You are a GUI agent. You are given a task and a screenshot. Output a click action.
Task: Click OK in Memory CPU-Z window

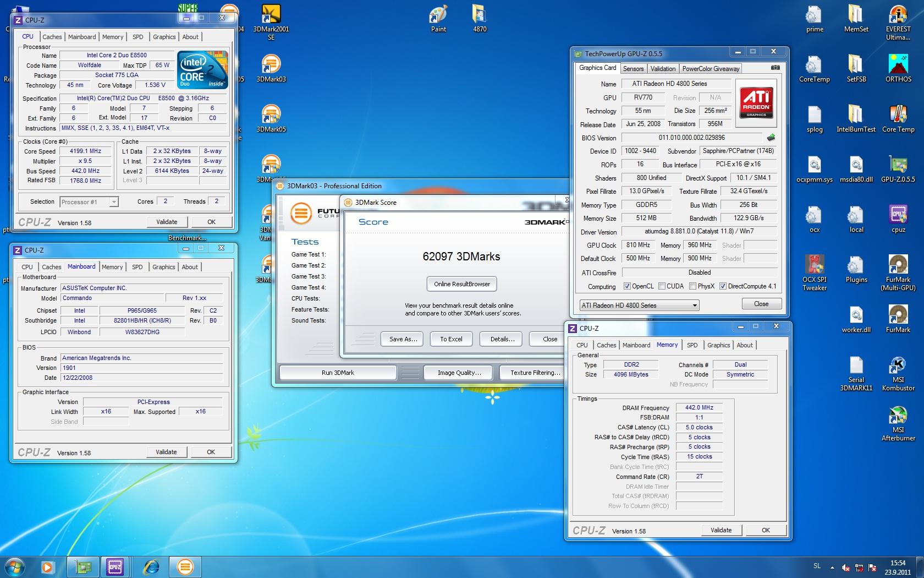(x=766, y=530)
